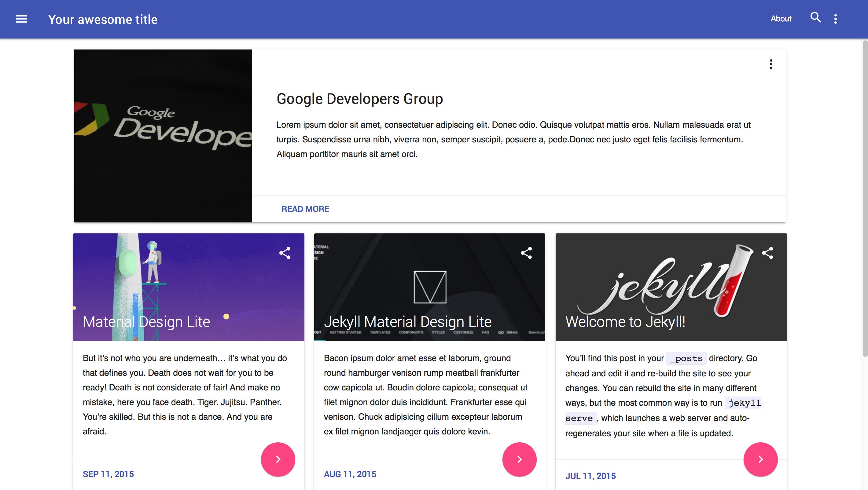Click the 'Your awesome title' site title
This screenshot has height=490, width=868.
tap(103, 20)
